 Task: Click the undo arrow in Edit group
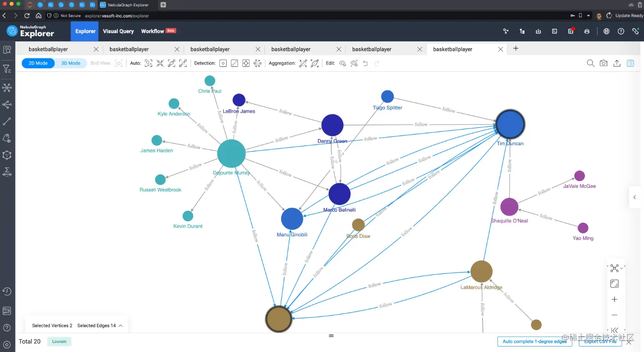click(366, 63)
